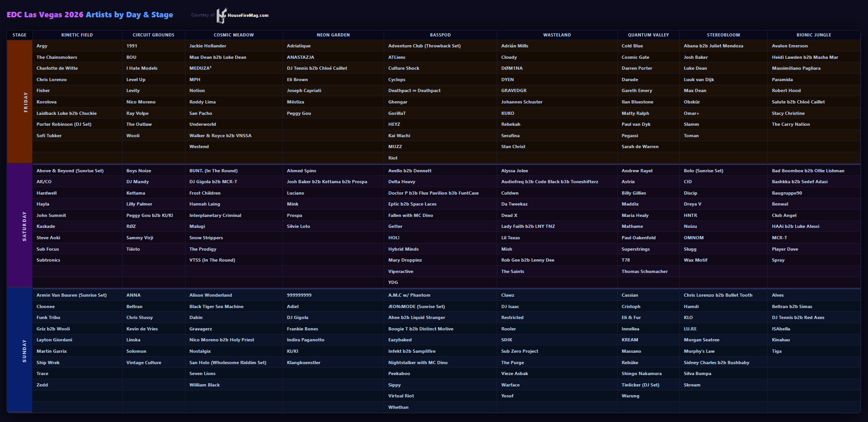Viewport: 868px width, 422px height.
Task: Select The Prodigy in Cosmic Meadow
Action: 203,249
